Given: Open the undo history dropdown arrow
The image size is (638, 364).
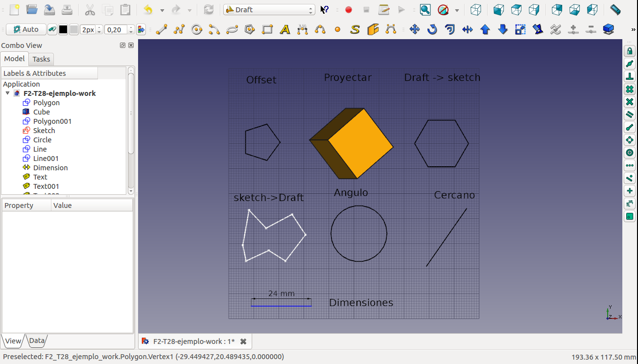Looking at the screenshot, I should [x=162, y=10].
